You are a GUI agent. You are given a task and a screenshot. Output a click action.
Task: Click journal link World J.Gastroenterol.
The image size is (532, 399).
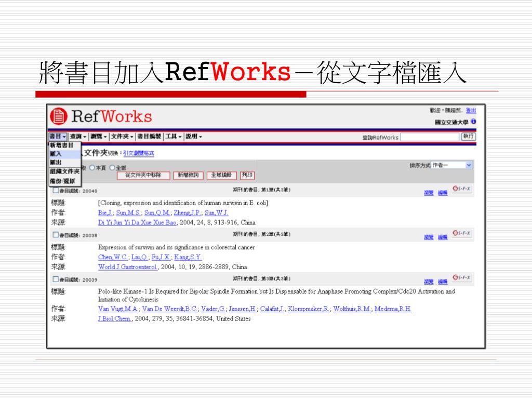click(x=128, y=267)
